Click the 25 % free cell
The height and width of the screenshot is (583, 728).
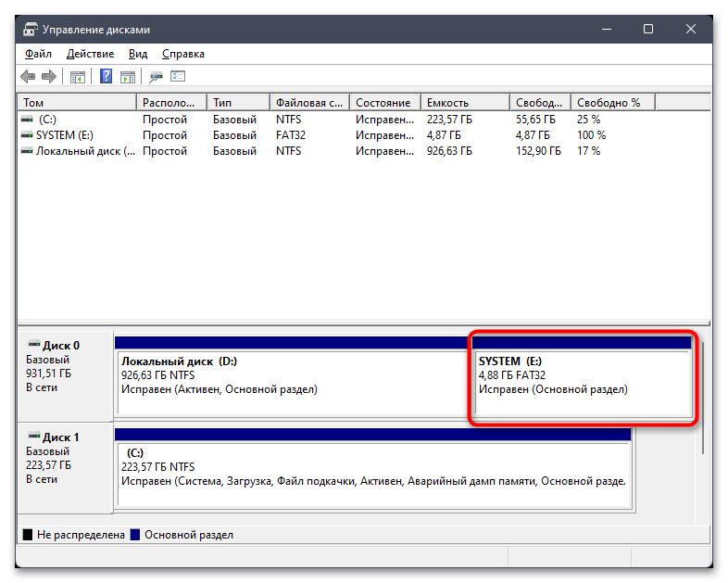pos(589,120)
